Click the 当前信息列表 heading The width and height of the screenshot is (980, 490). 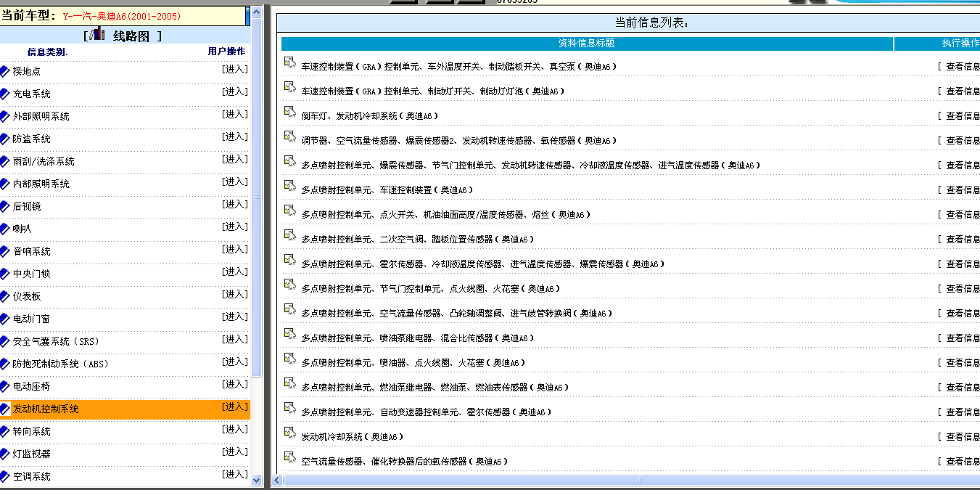click(x=651, y=23)
